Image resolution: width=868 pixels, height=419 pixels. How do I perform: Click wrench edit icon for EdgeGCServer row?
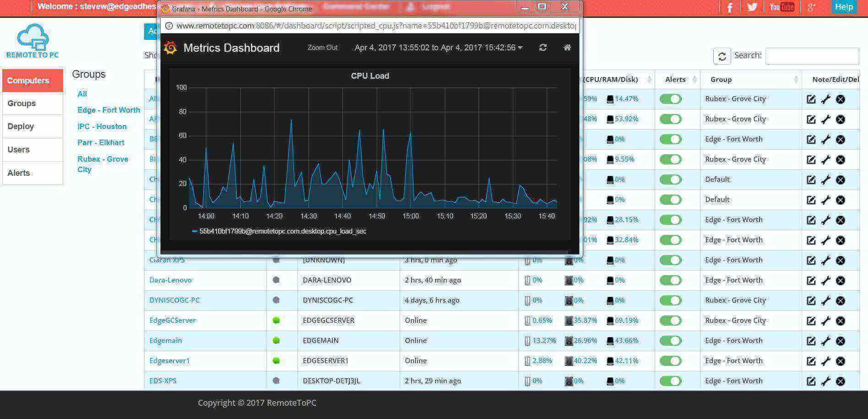click(x=825, y=321)
